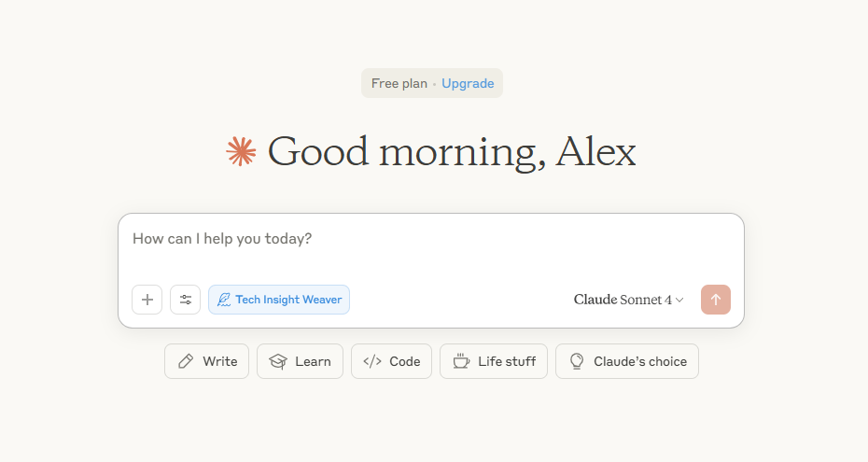Screen dimensions: 868x462
Task: Pick the Claude's choice suggestion label
Action: 639,361
